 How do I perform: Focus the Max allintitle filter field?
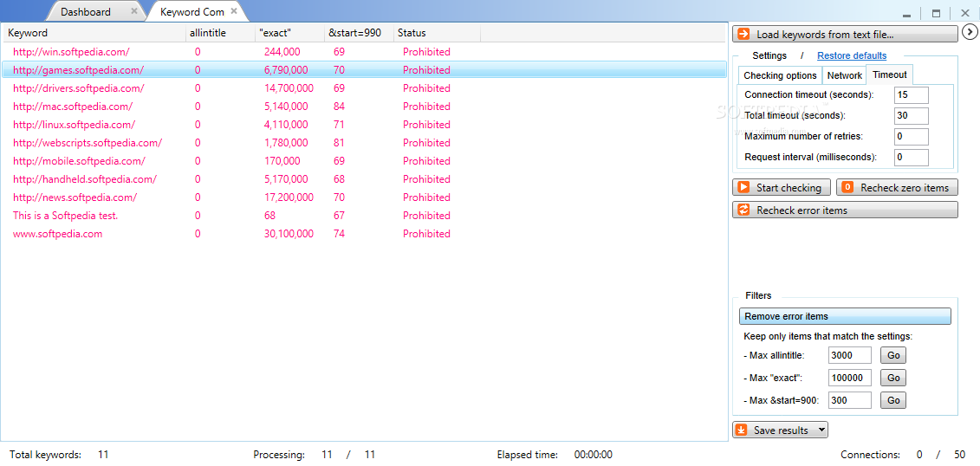[850, 355]
